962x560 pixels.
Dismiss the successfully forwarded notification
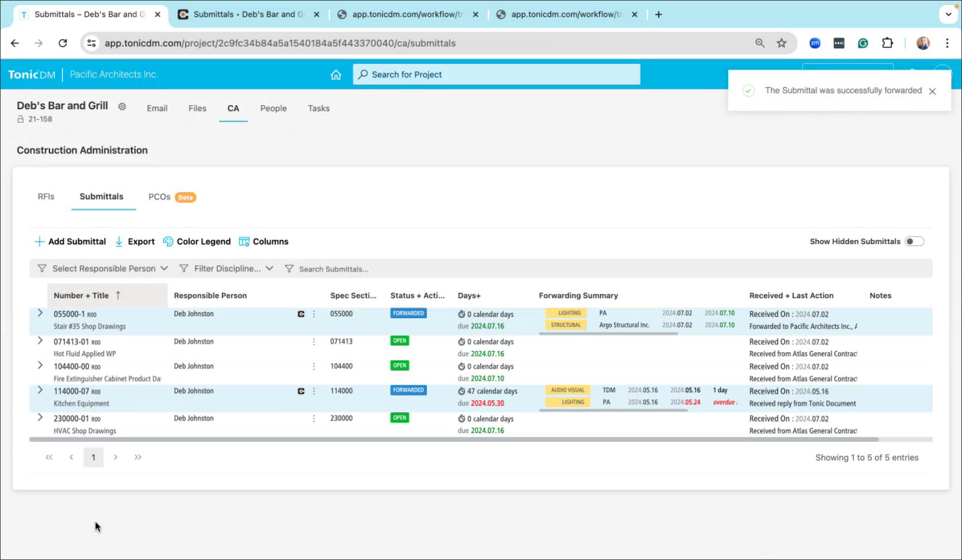[932, 91]
